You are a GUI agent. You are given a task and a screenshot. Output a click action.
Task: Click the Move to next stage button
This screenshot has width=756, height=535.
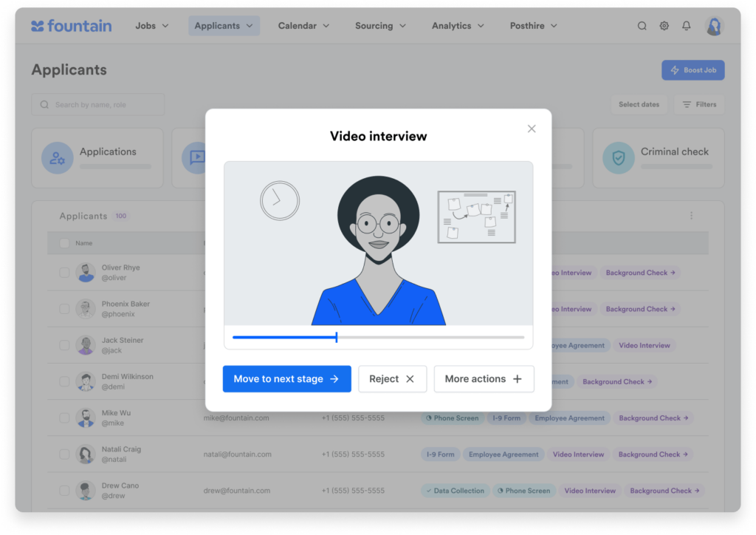286,378
